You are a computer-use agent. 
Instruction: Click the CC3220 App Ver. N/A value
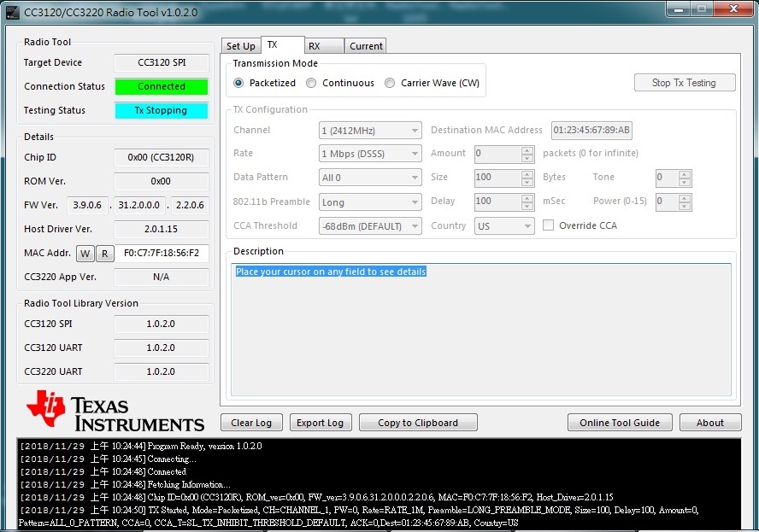pyautogui.click(x=162, y=278)
